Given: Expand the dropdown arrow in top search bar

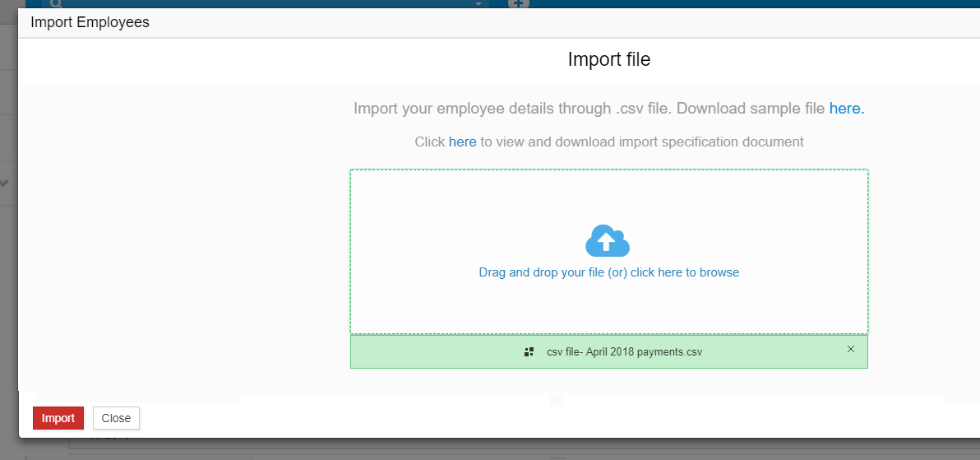Looking at the screenshot, I should [478, 4].
